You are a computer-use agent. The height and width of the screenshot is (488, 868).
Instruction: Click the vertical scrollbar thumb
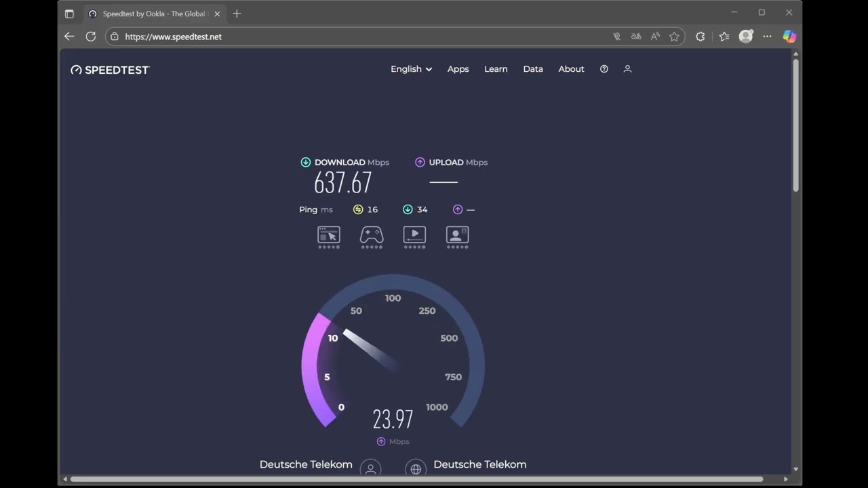[x=795, y=125]
